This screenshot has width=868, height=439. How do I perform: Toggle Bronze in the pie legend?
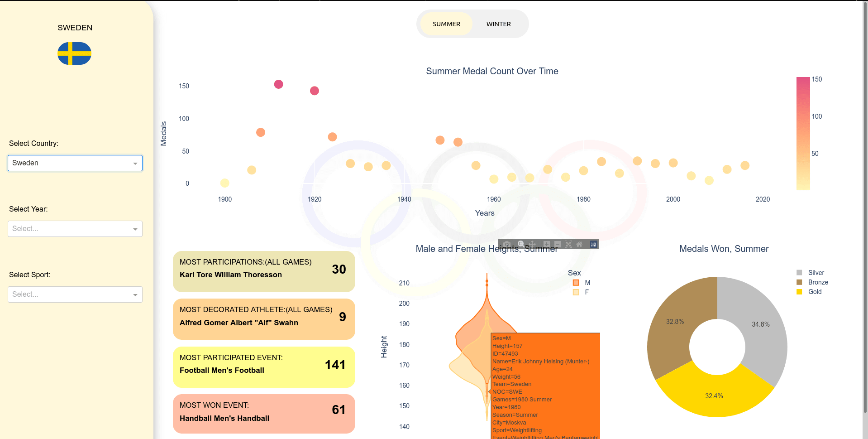coord(812,282)
